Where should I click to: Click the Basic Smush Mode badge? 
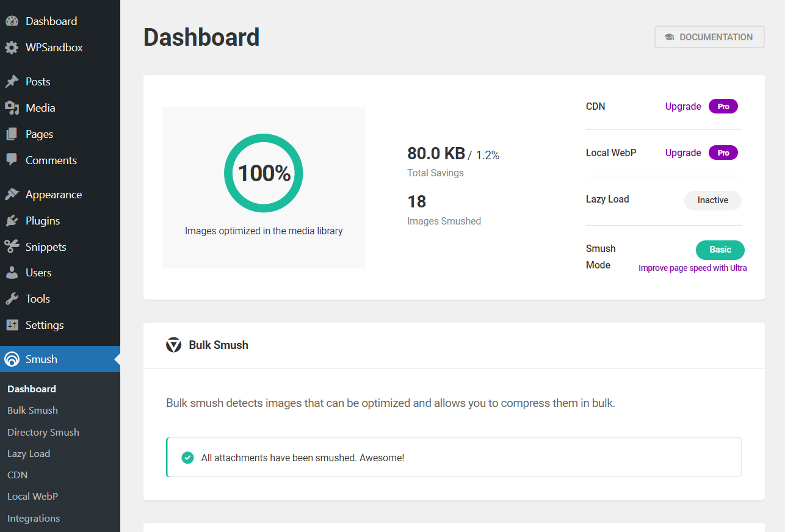tap(720, 250)
